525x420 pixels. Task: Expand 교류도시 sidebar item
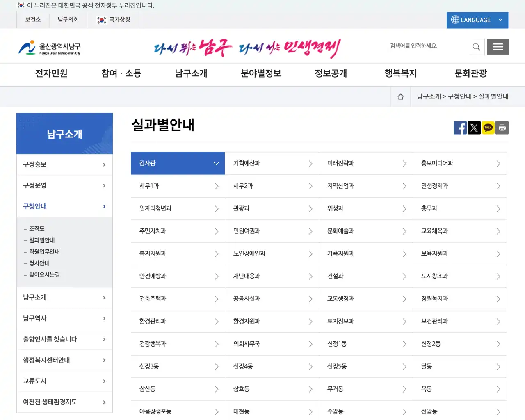[64, 381]
